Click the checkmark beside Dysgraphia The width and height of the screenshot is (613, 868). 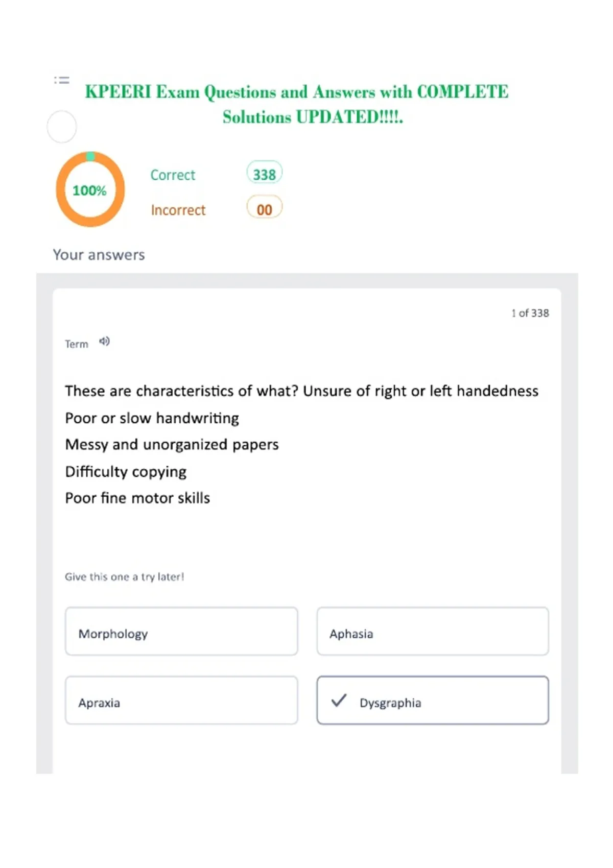point(339,700)
